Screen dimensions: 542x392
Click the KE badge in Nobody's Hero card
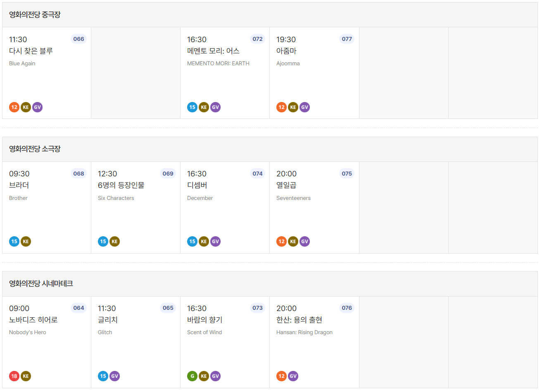pos(26,376)
